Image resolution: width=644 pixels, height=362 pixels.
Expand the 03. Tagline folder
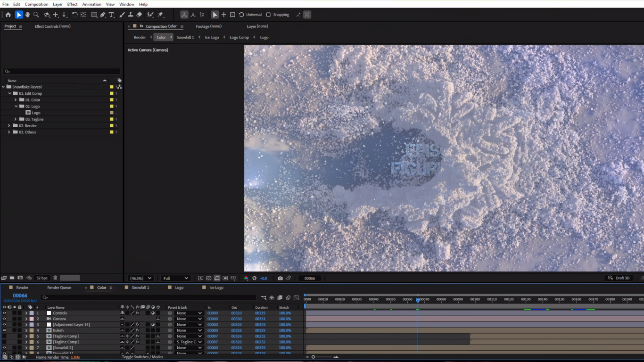point(16,119)
